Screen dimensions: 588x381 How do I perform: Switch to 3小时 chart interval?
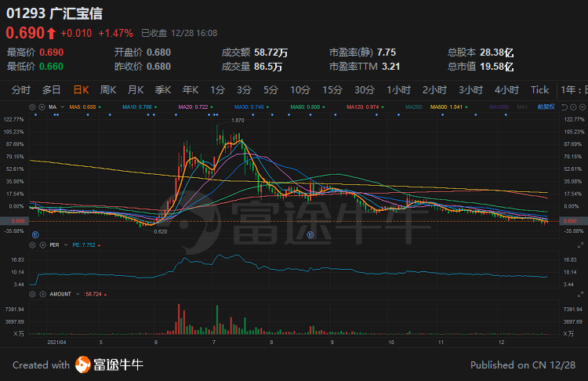(x=470, y=90)
